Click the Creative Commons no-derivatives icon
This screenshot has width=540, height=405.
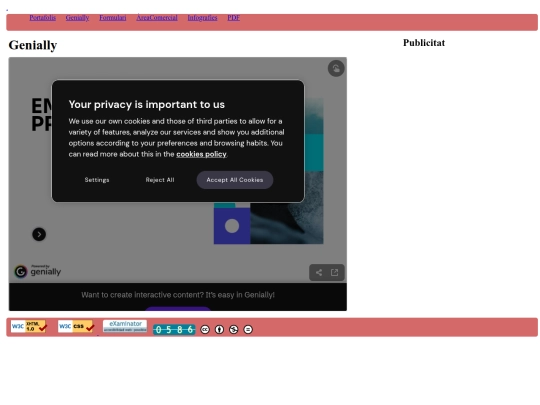248,330
